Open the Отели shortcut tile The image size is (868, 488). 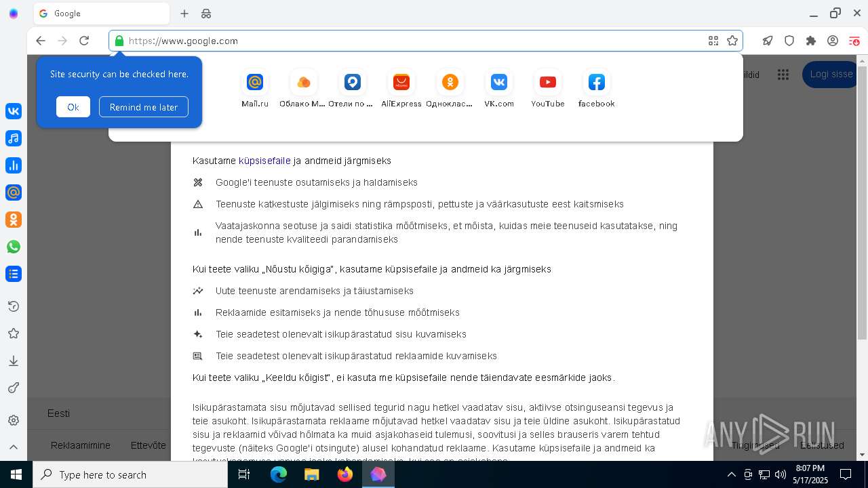352,89
